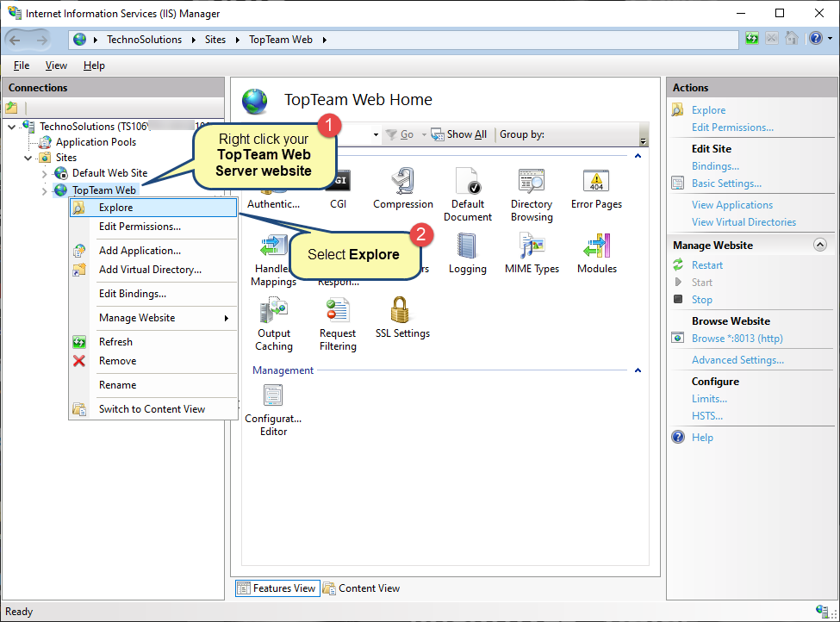Open Basic Settings in Actions pane
The image size is (840, 622).
726,183
